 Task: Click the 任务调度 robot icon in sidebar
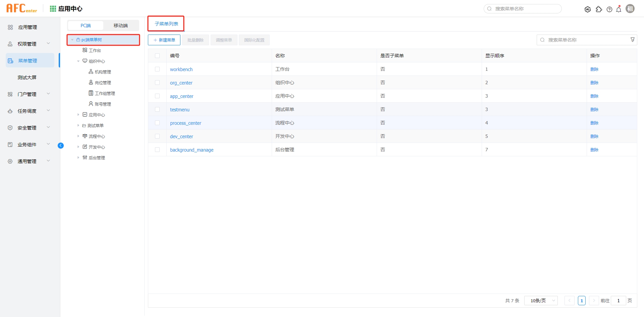[x=10, y=111]
